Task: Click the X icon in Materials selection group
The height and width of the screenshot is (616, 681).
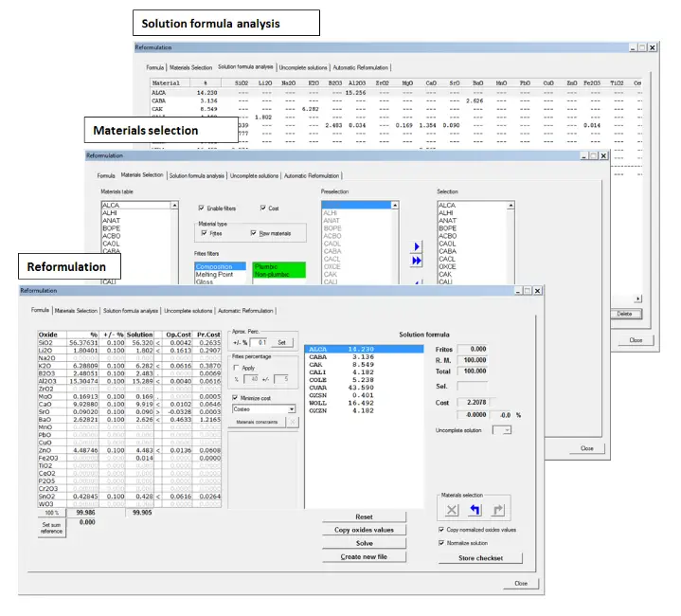Action: (x=452, y=509)
